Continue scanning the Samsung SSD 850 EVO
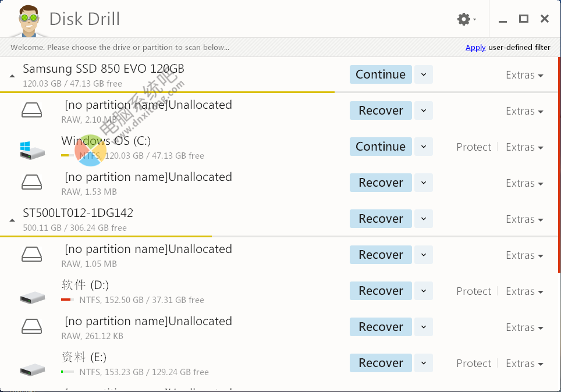The image size is (561, 392). 381,74
